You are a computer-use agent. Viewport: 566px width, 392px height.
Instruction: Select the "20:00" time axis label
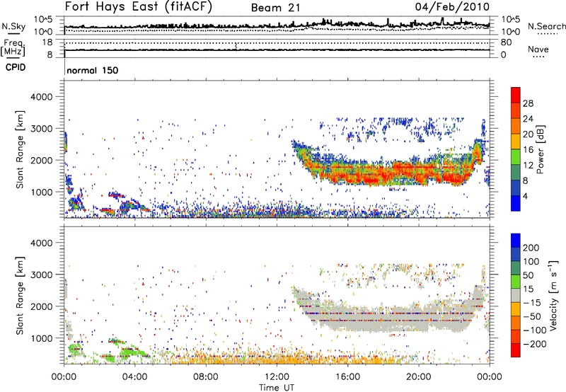[418, 377]
